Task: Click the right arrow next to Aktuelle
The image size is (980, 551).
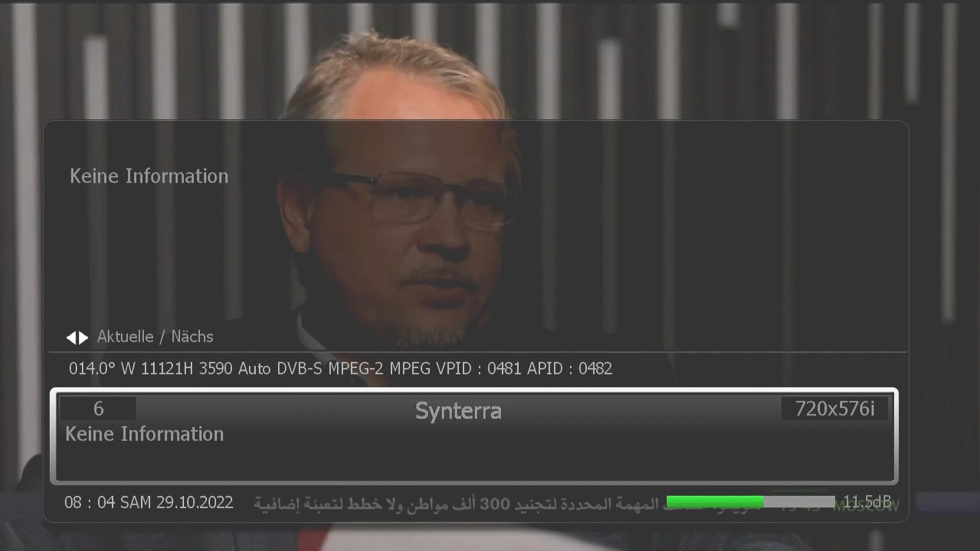Action: [x=84, y=338]
